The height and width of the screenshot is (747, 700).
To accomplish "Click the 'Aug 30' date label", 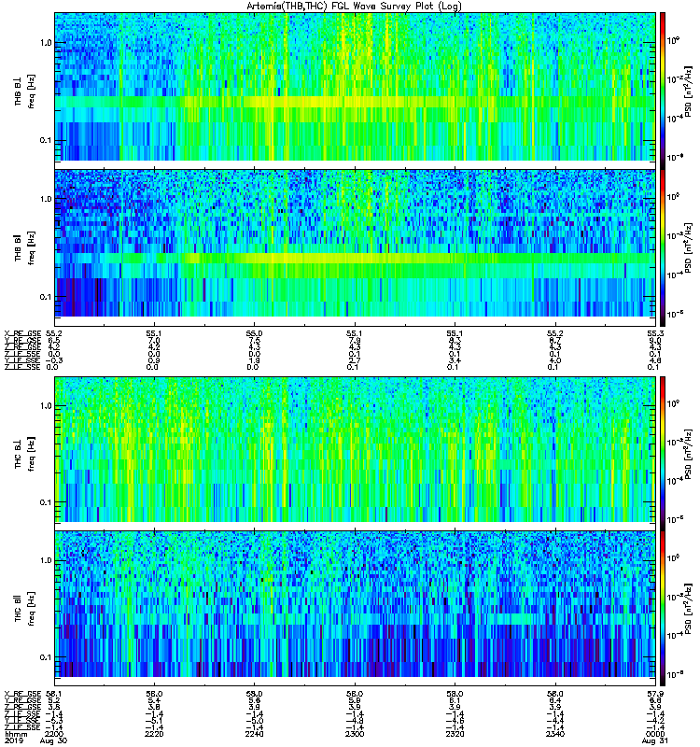I will click(54, 741).
